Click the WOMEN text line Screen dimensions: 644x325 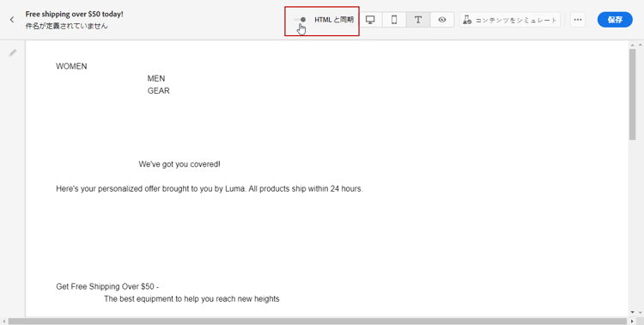[71, 66]
